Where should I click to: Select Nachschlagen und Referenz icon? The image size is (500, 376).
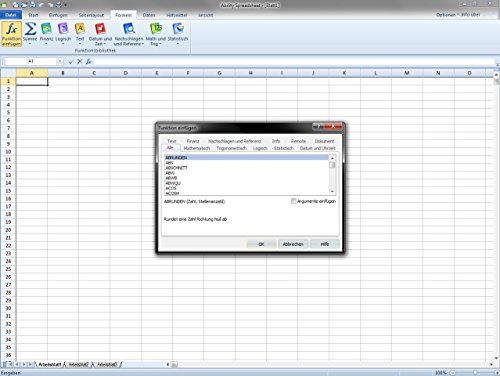tap(129, 29)
